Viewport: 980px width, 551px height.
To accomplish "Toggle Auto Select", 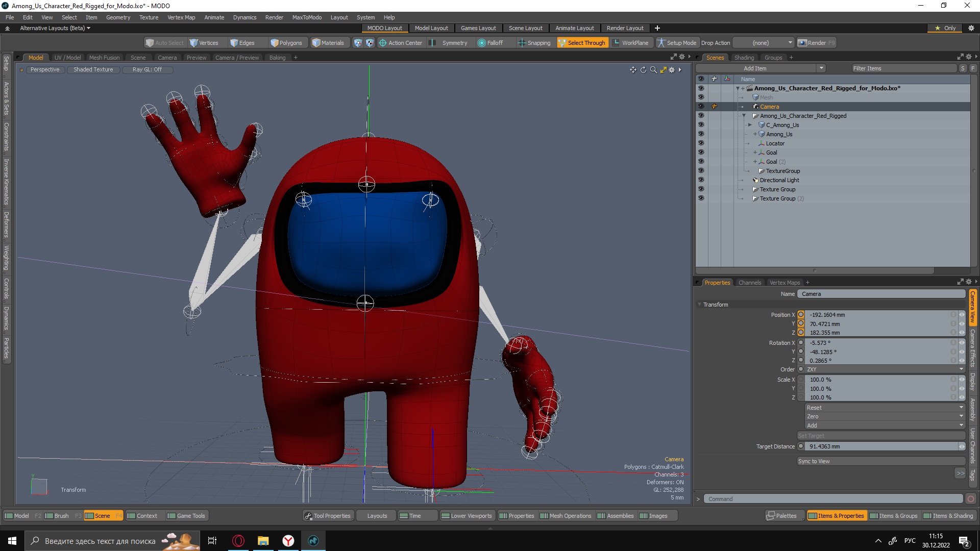I will pyautogui.click(x=164, y=43).
